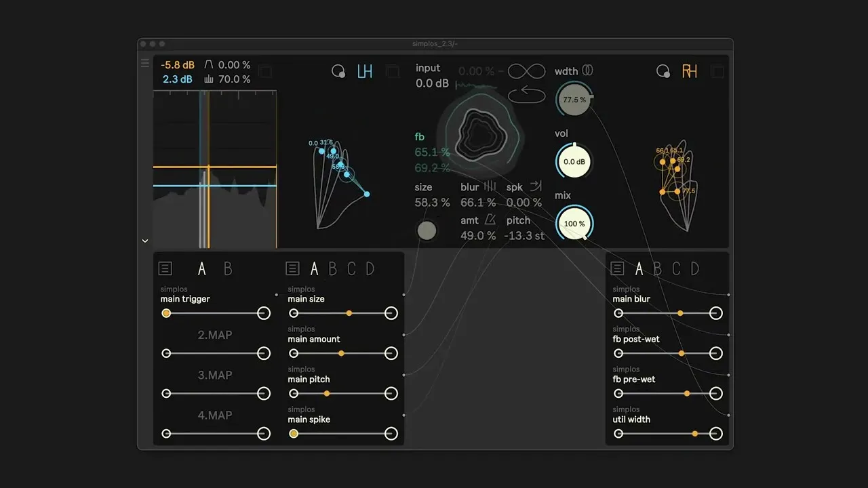Open the list menu of the main trigger panel
The width and height of the screenshot is (868, 488).
[x=165, y=268]
